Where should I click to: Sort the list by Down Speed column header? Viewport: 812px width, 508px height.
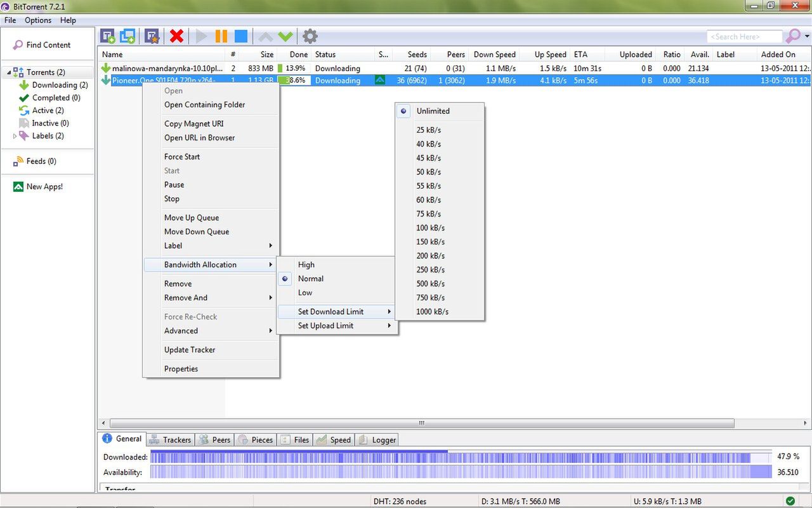pyautogui.click(x=494, y=55)
